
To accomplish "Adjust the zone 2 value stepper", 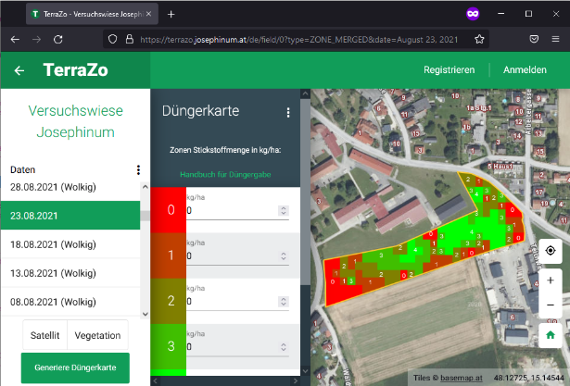I will (x=283, y=302).
